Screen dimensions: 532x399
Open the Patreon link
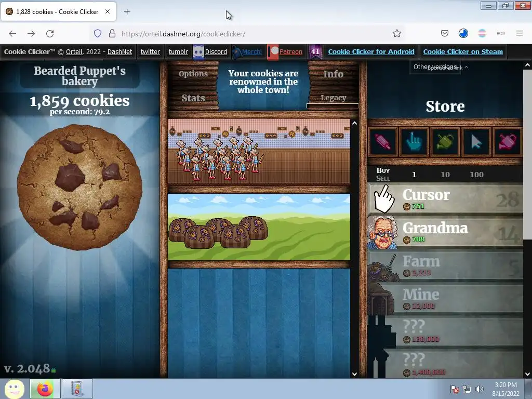point(290,52)
